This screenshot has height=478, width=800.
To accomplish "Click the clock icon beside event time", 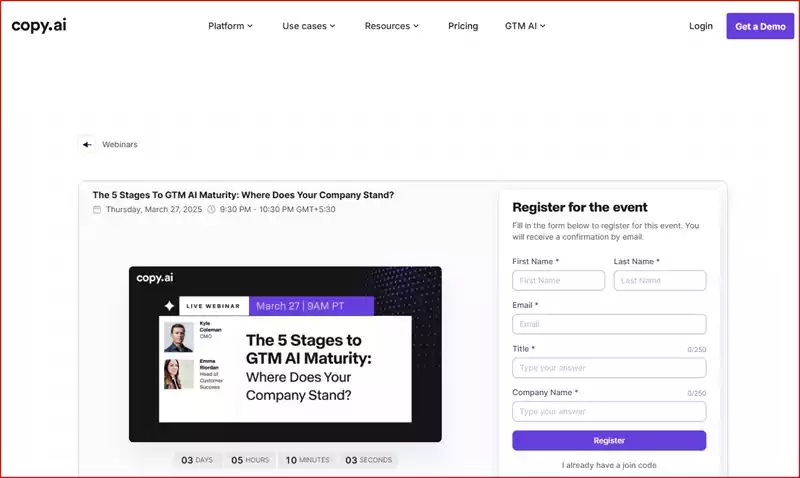I will tap(211, 209).
